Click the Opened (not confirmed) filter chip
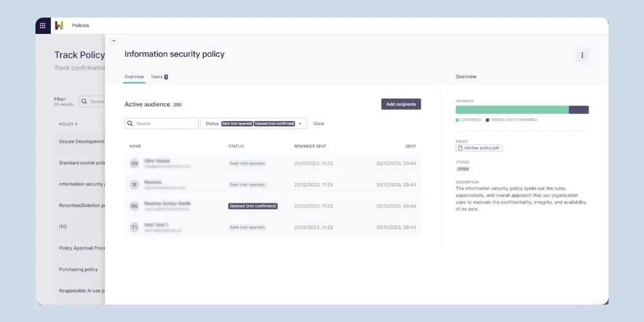The height and width of the screenshot is (322, 644). pyautogui.click(x=274, y=124)
